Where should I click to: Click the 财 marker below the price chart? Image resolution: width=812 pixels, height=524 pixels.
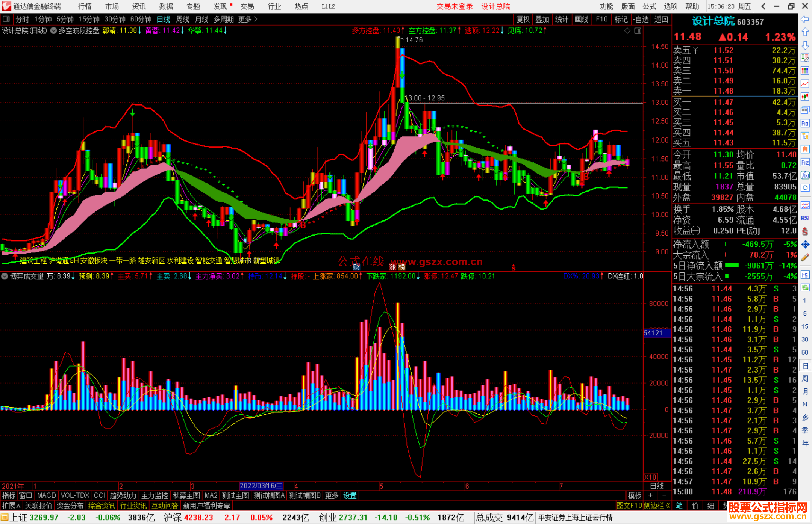356,267
